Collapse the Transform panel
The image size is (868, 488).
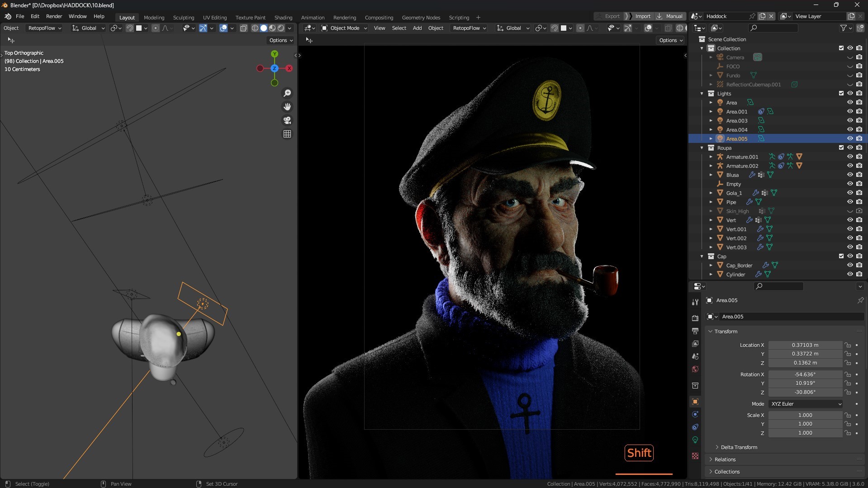pyautogui.click(x=726, y=332)
